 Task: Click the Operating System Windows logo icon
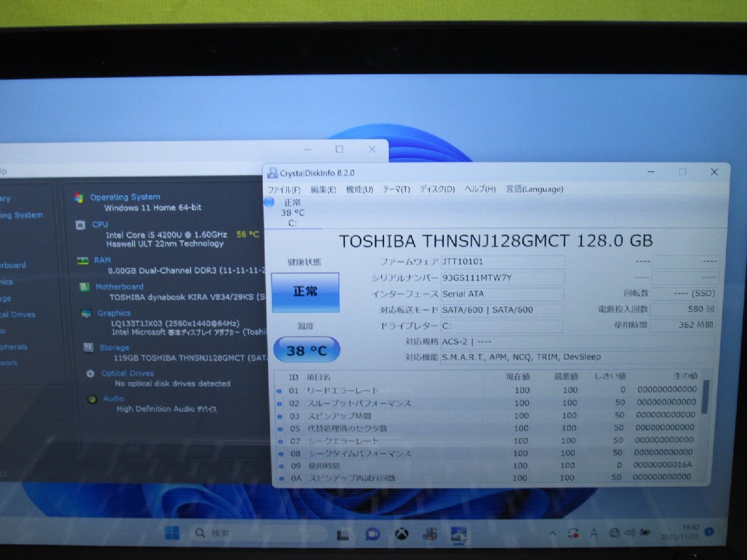click(79, 197)
